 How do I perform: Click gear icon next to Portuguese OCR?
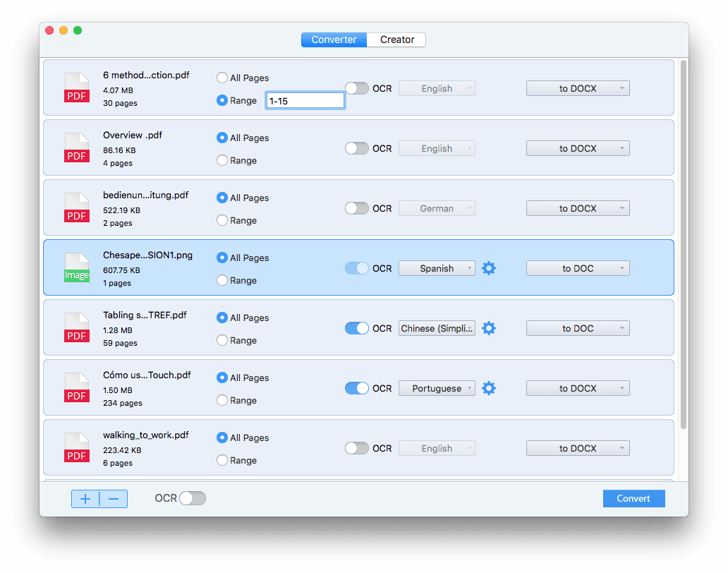489,388
